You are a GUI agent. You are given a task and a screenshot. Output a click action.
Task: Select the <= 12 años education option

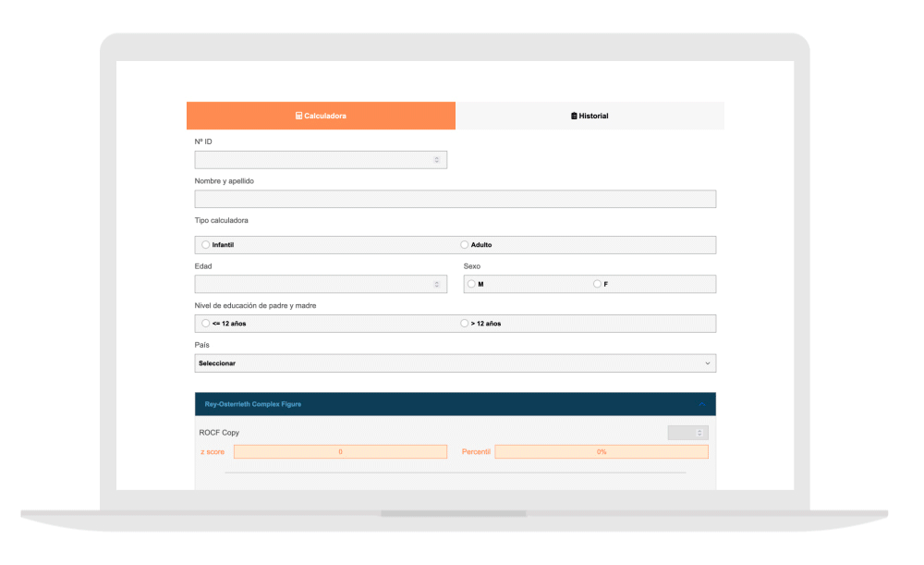[206, 324]
